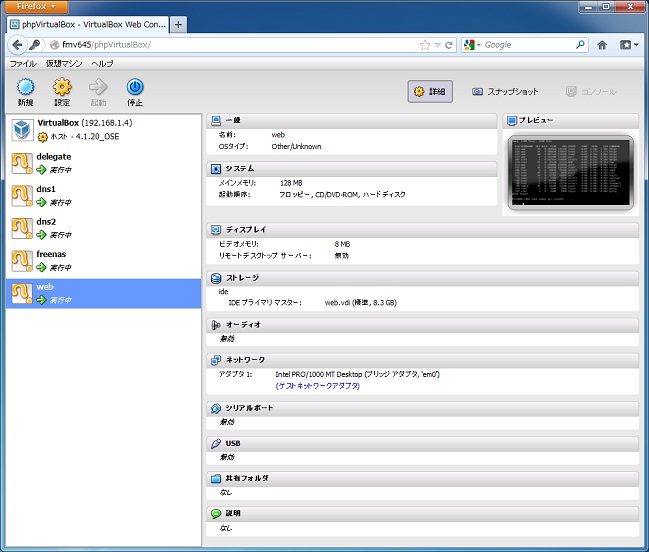Click the display monitor icon
Viewport: 649px width, 552px height.
216,230
